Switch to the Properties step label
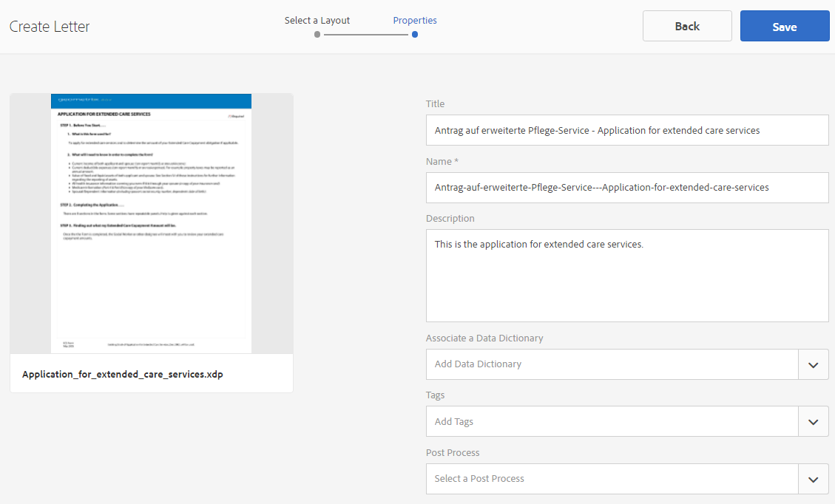The width and height of the screenshot is (835, 504). tap(415, 21)
